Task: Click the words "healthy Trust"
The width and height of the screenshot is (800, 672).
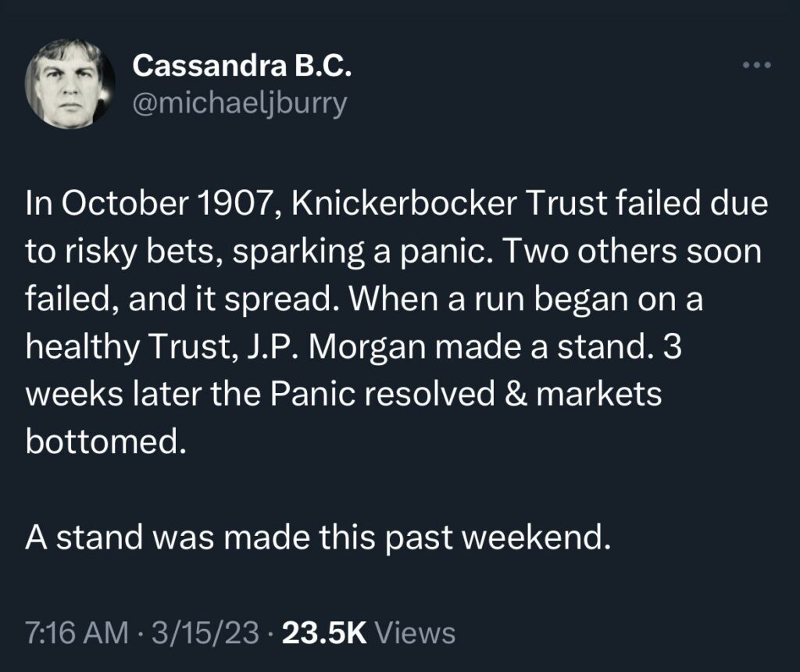Action: (123, 346)
